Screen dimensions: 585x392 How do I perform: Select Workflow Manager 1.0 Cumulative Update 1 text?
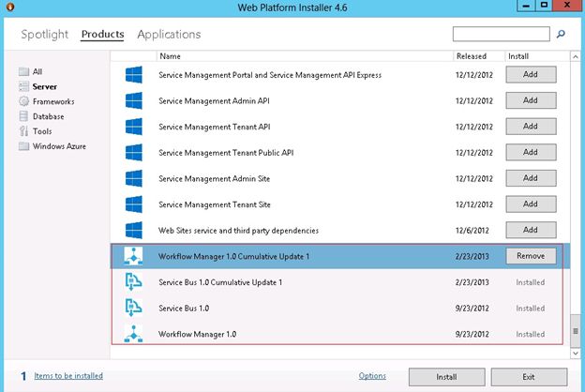coord(234,256)
